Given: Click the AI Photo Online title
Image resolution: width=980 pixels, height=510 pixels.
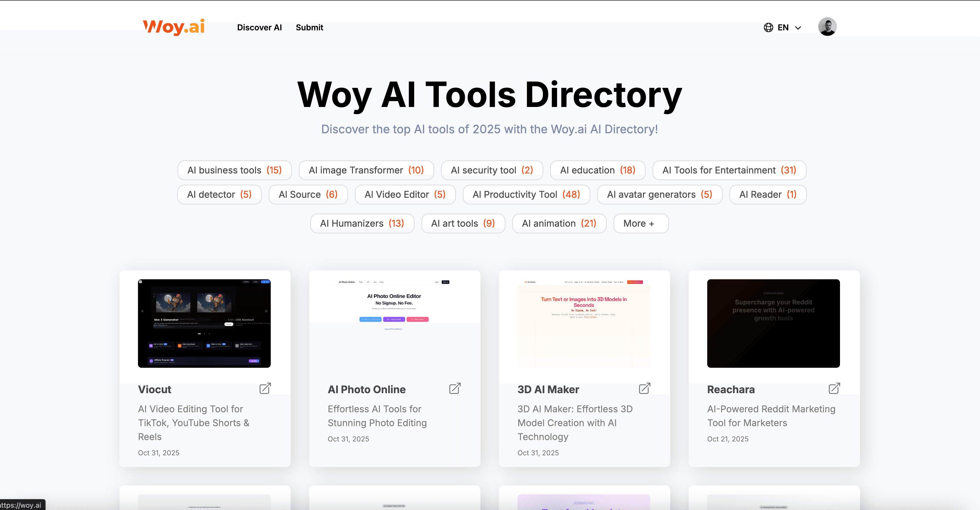Looking at the screenshot, I should 366,389.
